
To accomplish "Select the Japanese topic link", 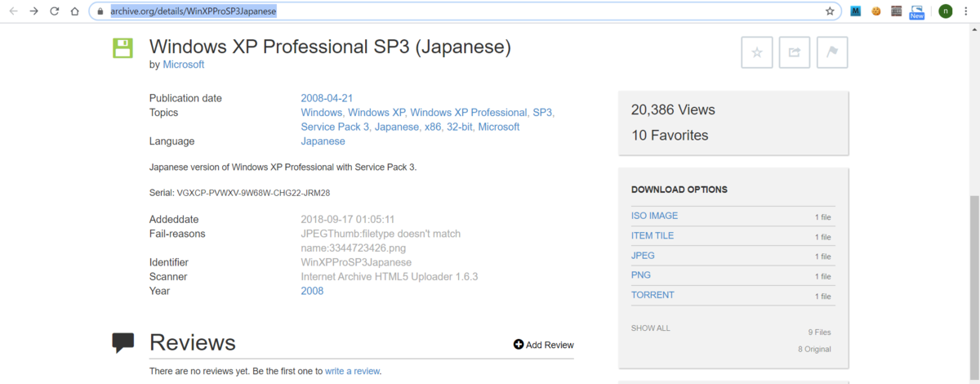I will click(x=396, y=127).
